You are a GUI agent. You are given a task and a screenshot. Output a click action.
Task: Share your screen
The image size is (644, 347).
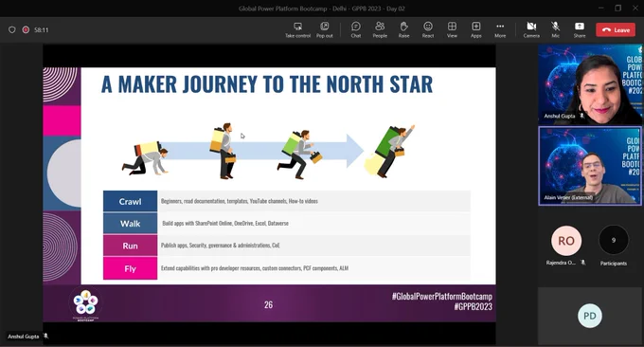(x=580, y=30)
